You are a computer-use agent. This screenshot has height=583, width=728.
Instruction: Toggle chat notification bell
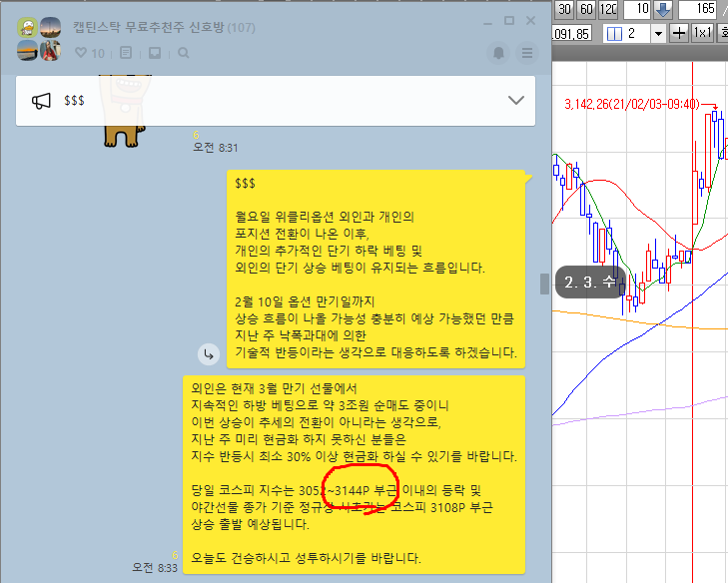point(498,53)
